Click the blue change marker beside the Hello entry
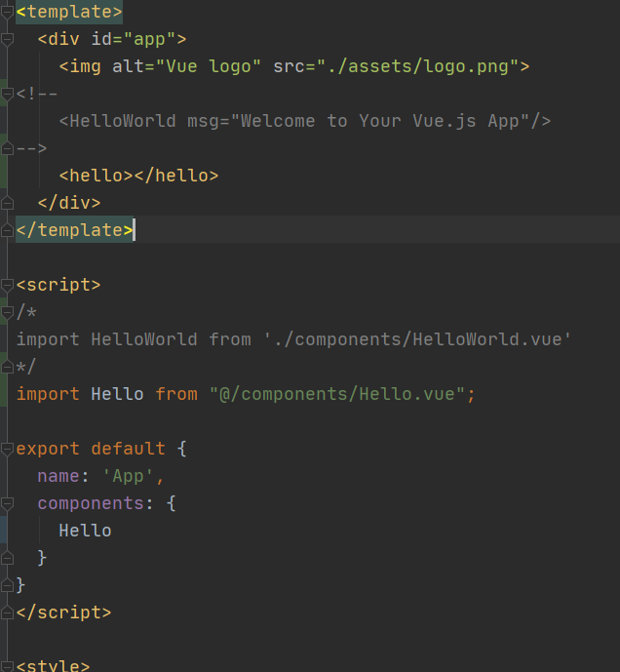Viewport: 620px width, 672px height. [x=3, y=531]
